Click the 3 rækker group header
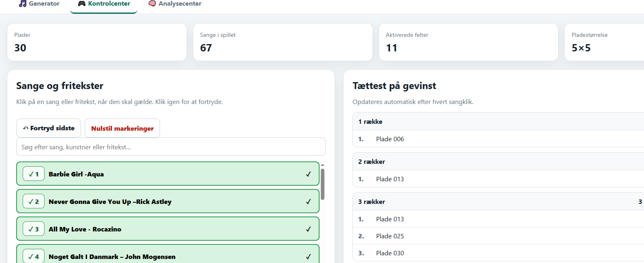 pyautogui.click(x=498, y=201)
